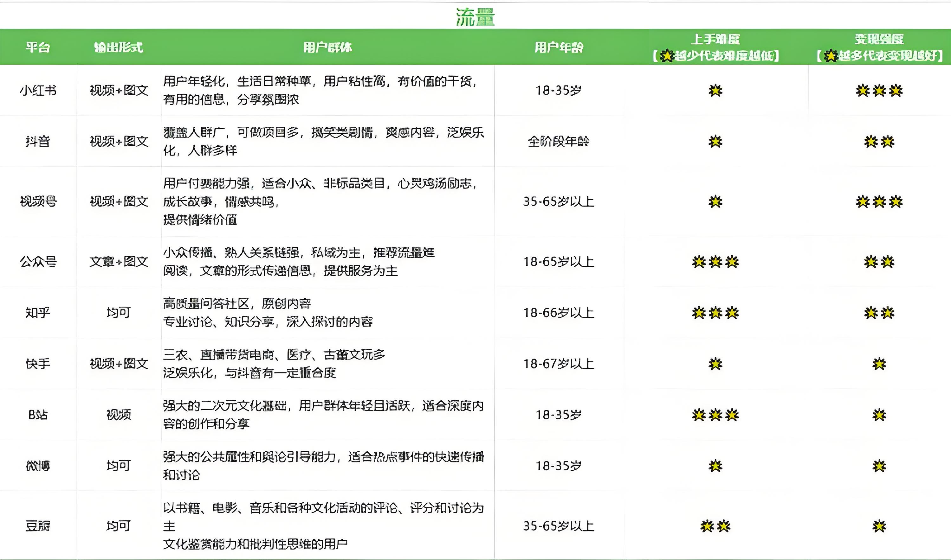The height and width of the screenshot is (560, 951).
Task: Select the 抖音 two-star 变现强度 rating
Action: (879, 142)
